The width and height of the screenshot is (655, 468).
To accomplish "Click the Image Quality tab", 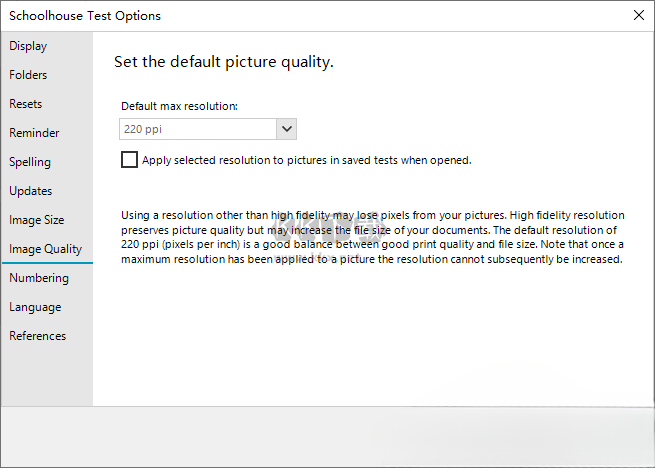I will (45, 249).
